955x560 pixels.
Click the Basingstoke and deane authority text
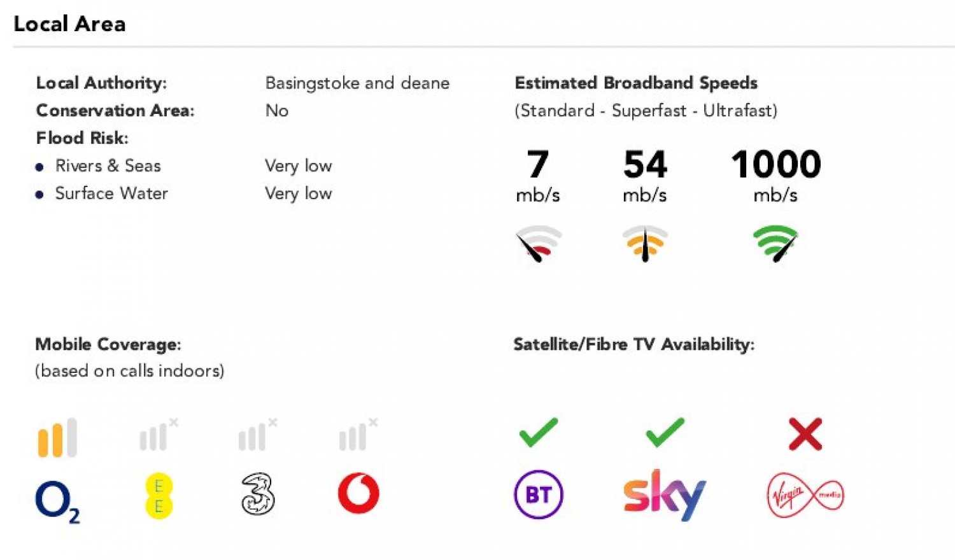pos(357,83)
